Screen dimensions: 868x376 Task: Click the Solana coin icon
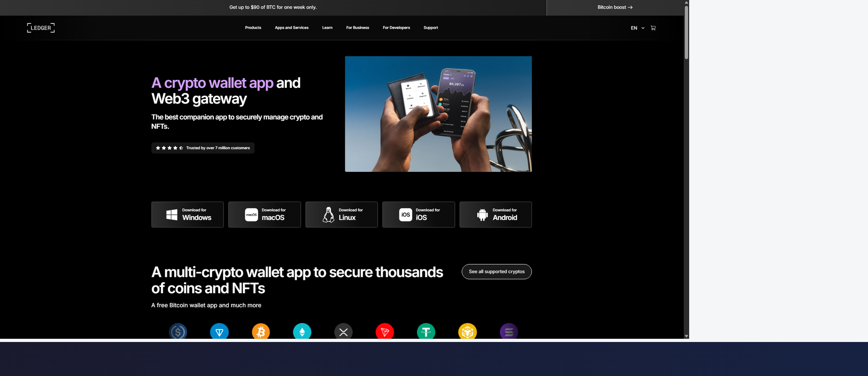pyautogui.click(x=509, y=331)
